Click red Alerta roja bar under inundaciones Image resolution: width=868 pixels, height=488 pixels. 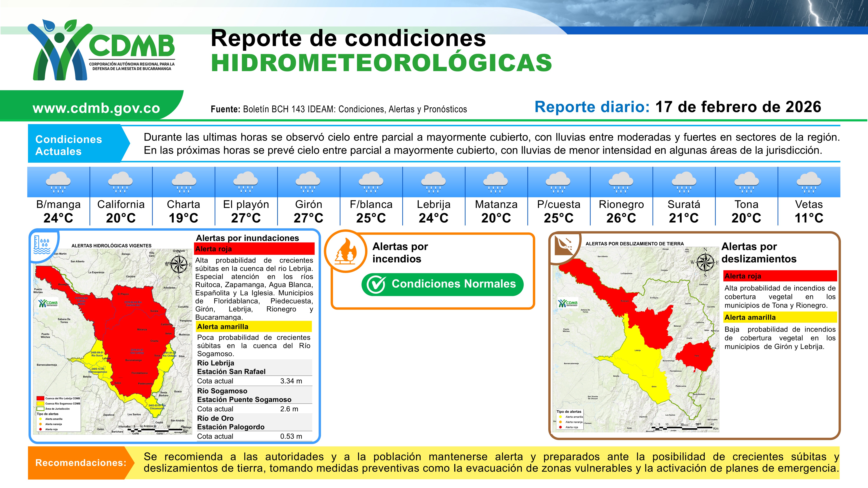pos(254,249)
